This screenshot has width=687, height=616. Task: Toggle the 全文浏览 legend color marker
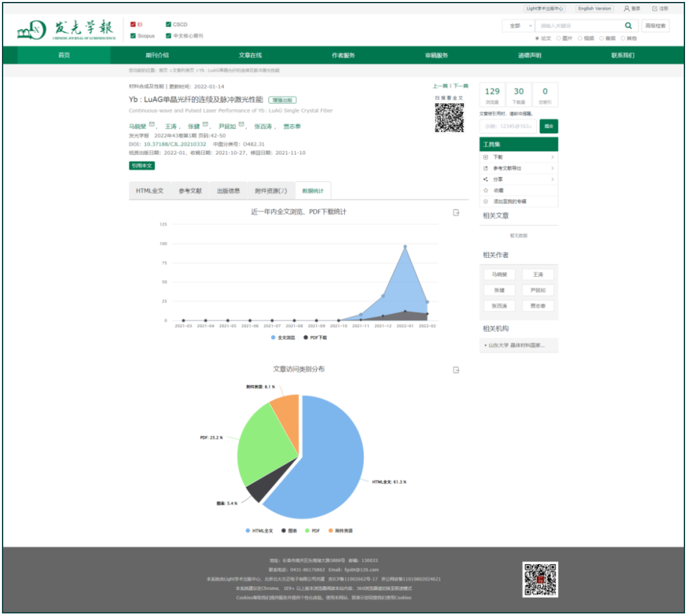point(274,338)
